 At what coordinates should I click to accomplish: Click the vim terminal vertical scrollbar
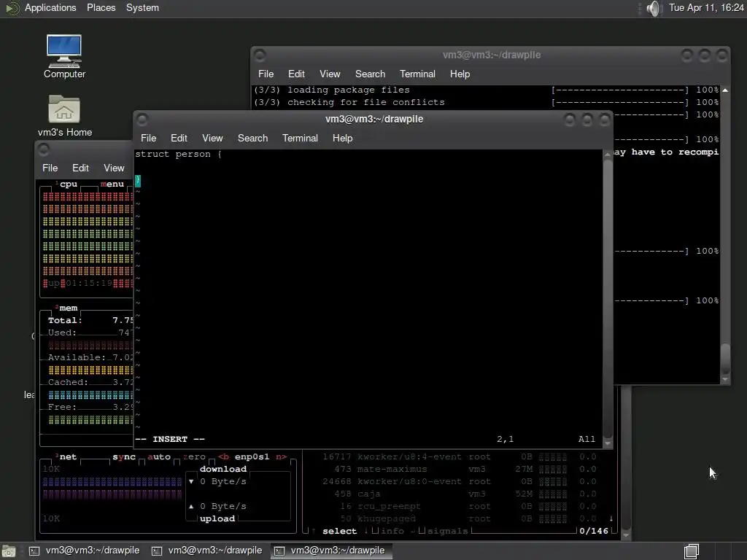point(608,300)
